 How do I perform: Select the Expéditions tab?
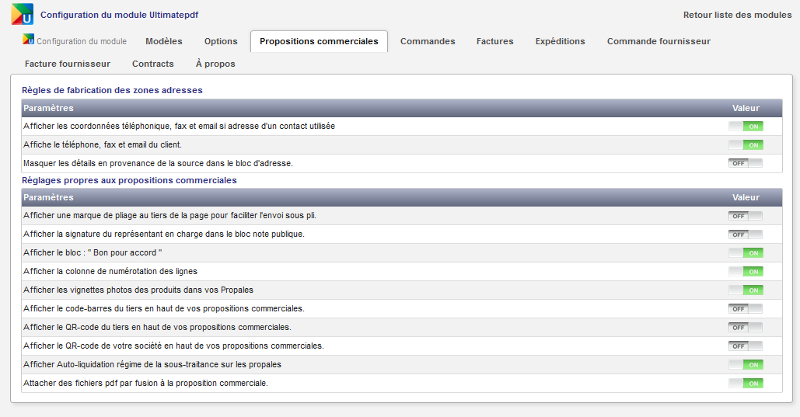[560, 42]
